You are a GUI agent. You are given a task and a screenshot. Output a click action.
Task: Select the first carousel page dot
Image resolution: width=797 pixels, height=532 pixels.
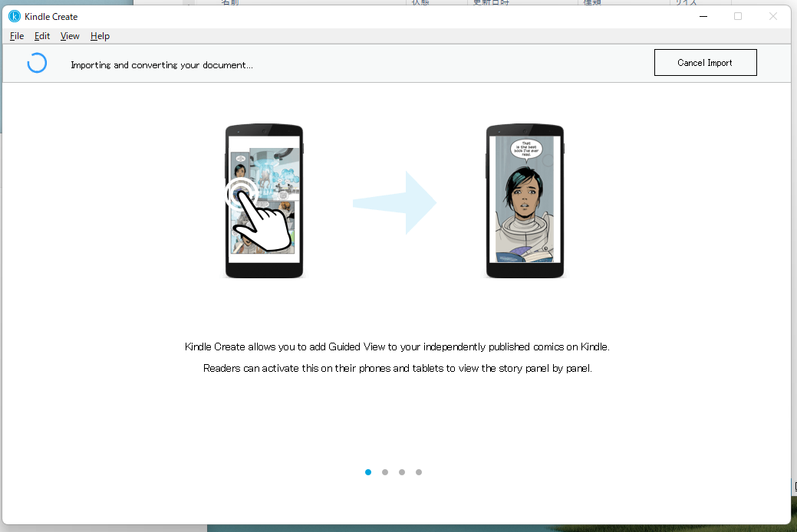pyautogui.click(x=368, y=472)
